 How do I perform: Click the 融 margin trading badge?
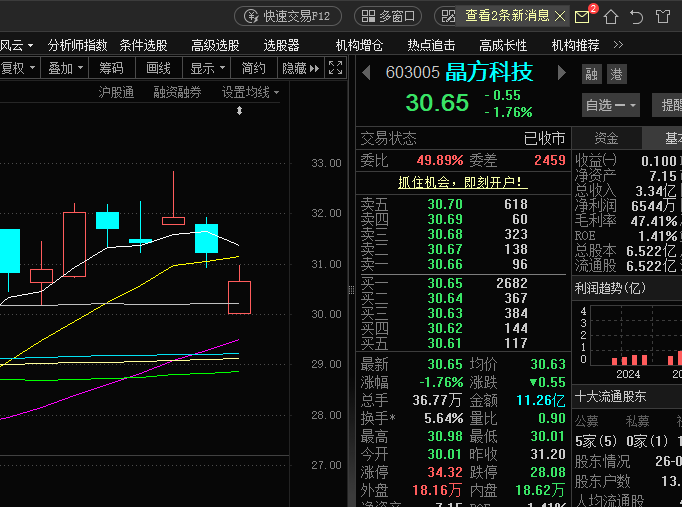pyautogui.click(x=592, y=74)
